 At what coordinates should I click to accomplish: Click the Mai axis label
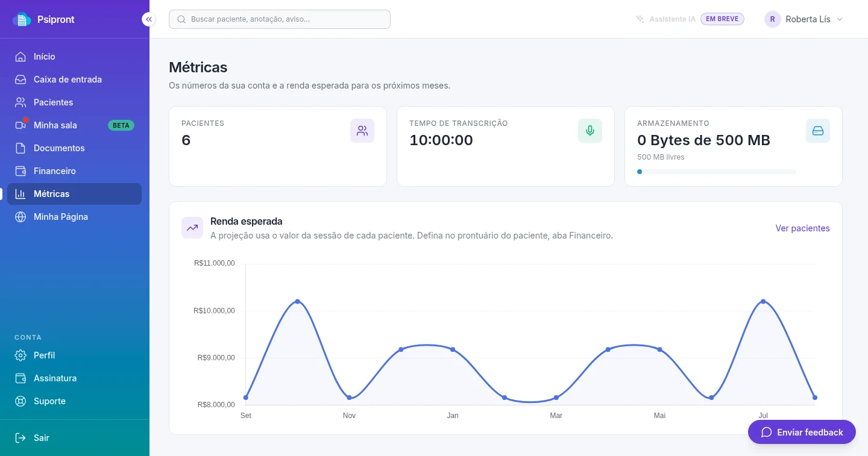(659, 416)
